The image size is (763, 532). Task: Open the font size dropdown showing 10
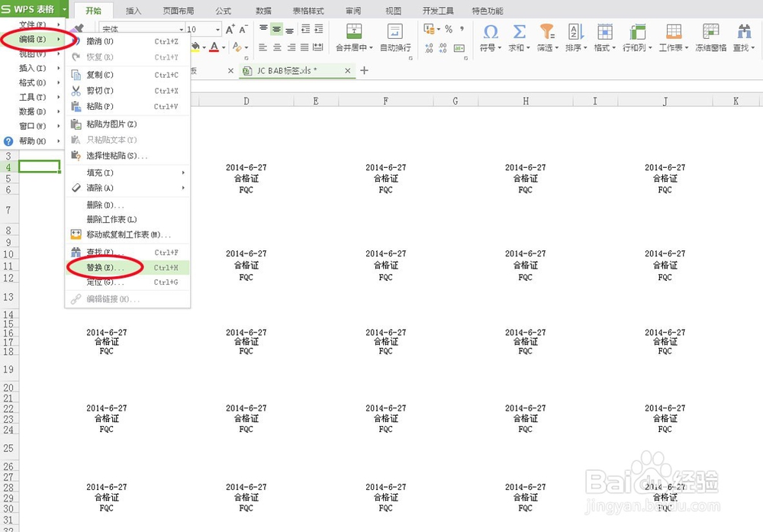click(217, 29)
